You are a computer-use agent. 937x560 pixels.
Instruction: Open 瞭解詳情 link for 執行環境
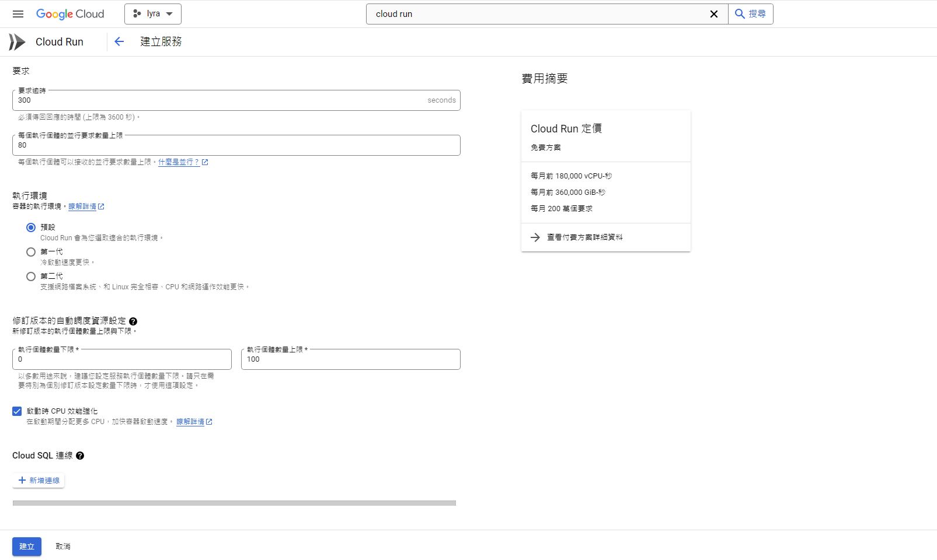pos(86,206)
